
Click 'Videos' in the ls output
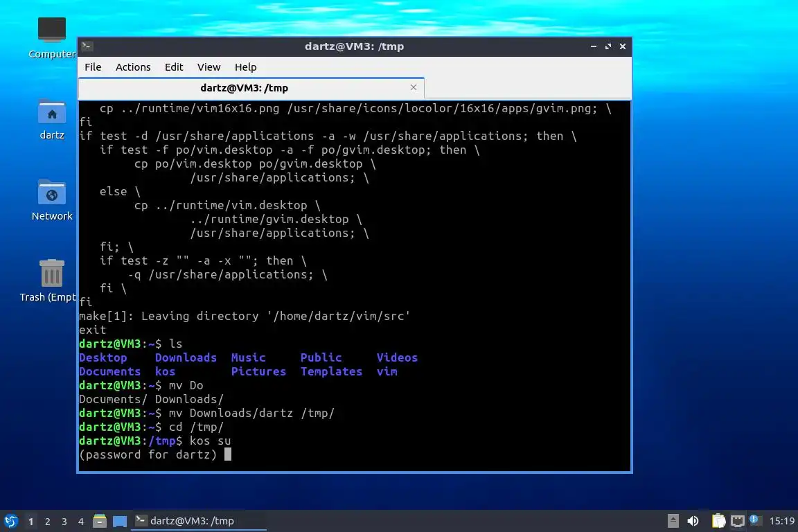click(x=397, y=358)
